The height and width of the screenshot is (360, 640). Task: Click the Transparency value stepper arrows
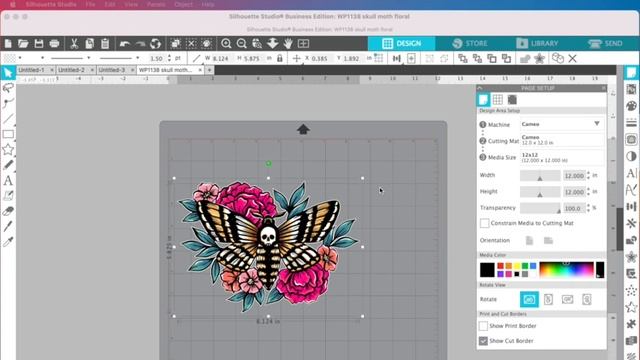588,208
